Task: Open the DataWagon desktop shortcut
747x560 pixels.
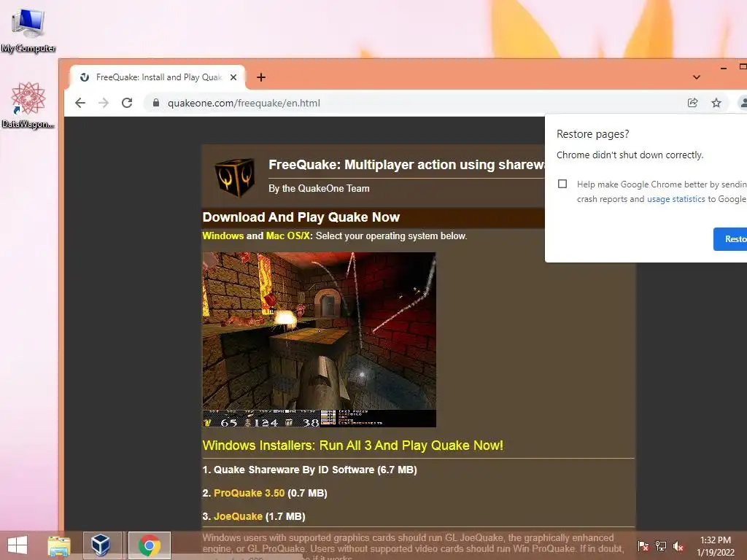Action: click(28, 105)
